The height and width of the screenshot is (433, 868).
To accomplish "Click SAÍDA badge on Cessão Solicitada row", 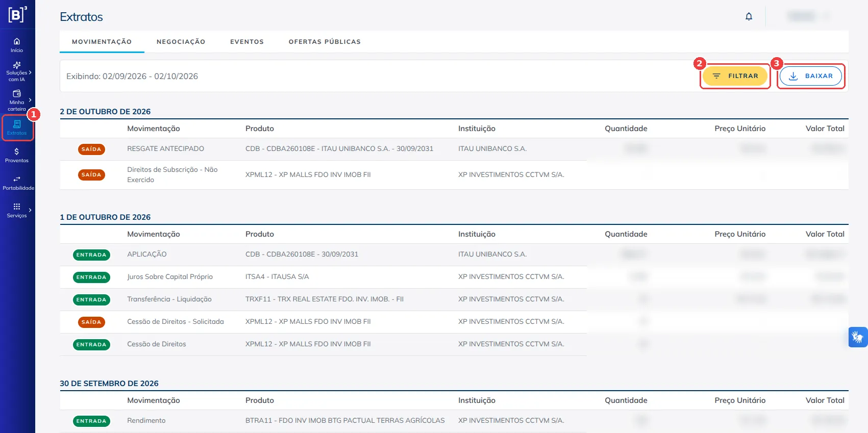I will point(91,322).
